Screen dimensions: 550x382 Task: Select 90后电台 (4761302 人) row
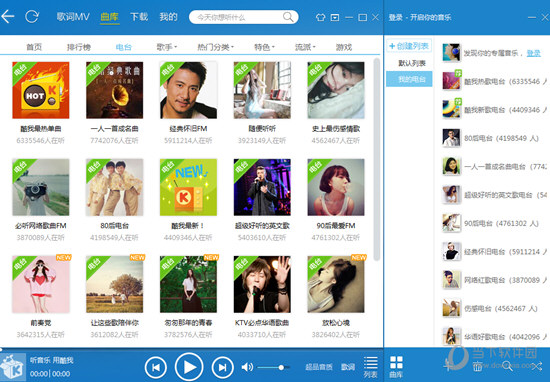click(495, 223)
